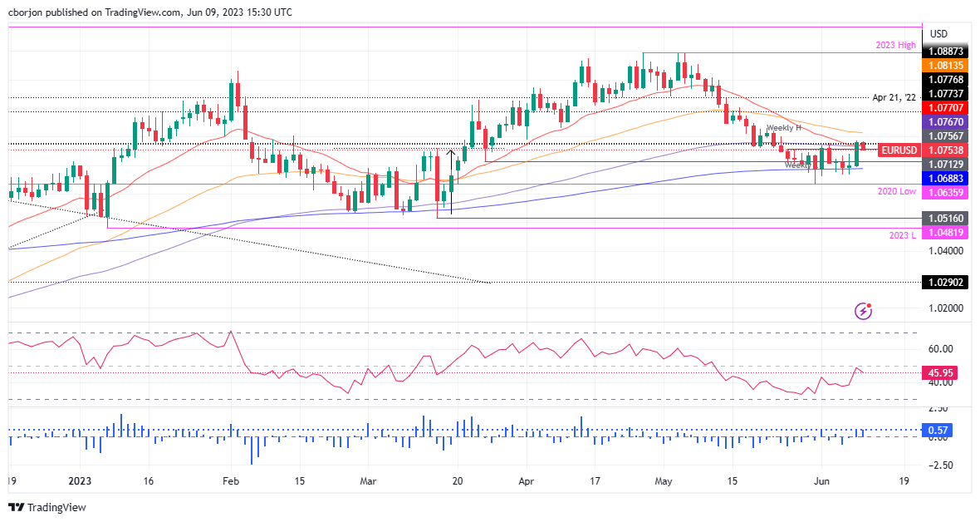Click the Apr 21, '22 level label
This screenshot has height=522, width=980.
894,97
